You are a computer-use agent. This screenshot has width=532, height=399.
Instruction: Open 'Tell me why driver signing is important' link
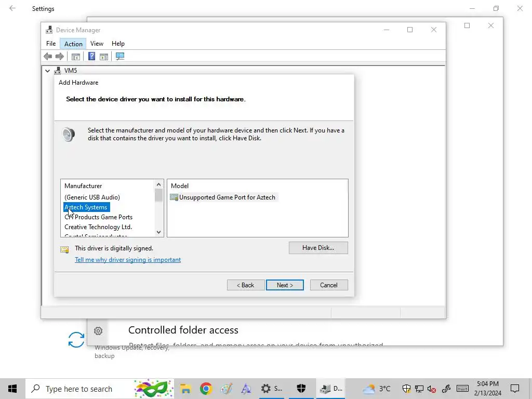click(x=128, y=260)
